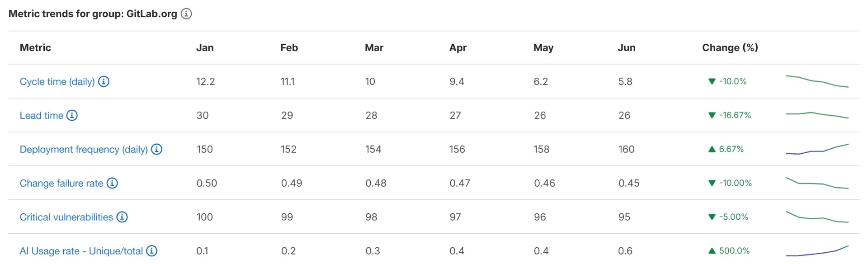Click the Lead time -16.67% change value
868x264 pixels.
(x=734, y=115)
